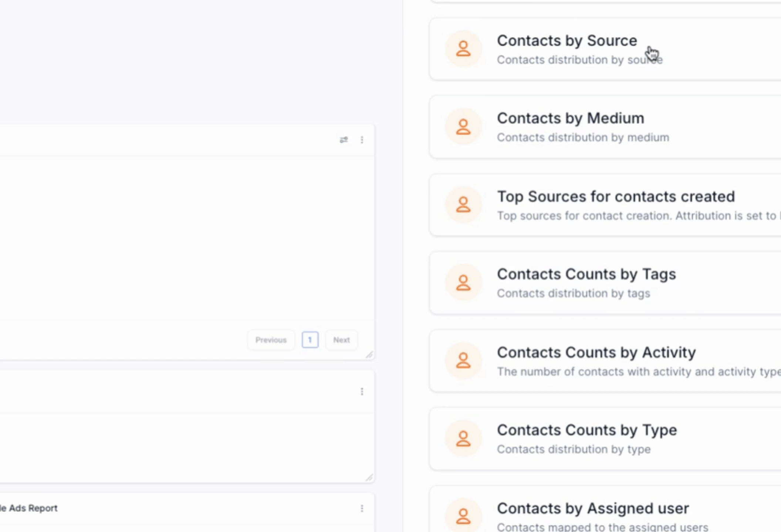The height and width of the screenshot is (532, 781).
Task: Click the Contacts Counts by Type icon
Action: pos(463,439)
